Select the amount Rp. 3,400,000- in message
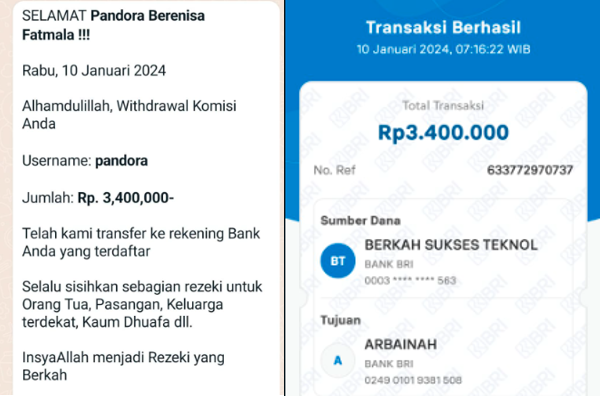Image resolution: width=603 pixels, height=396 pixels. point(126,198)
